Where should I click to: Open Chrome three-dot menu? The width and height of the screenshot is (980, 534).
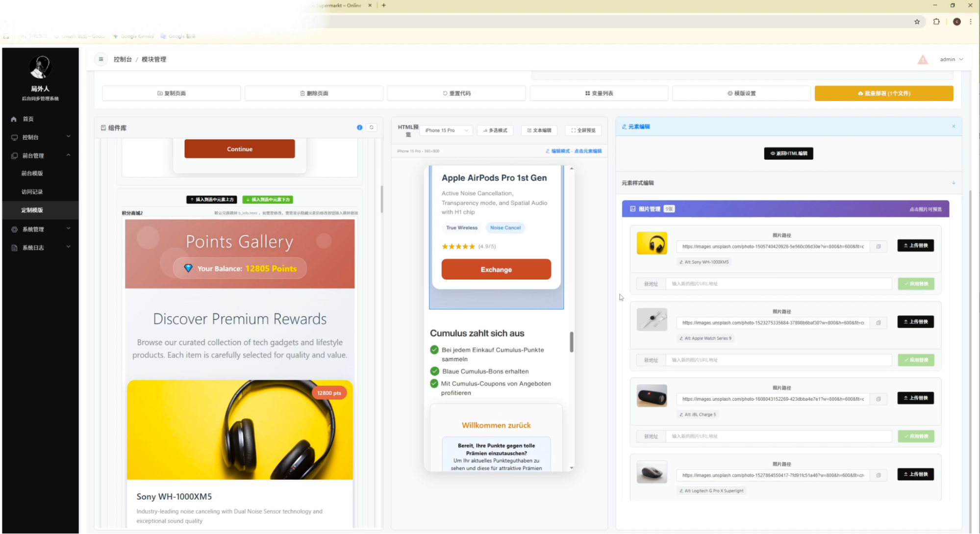point(971,22)
